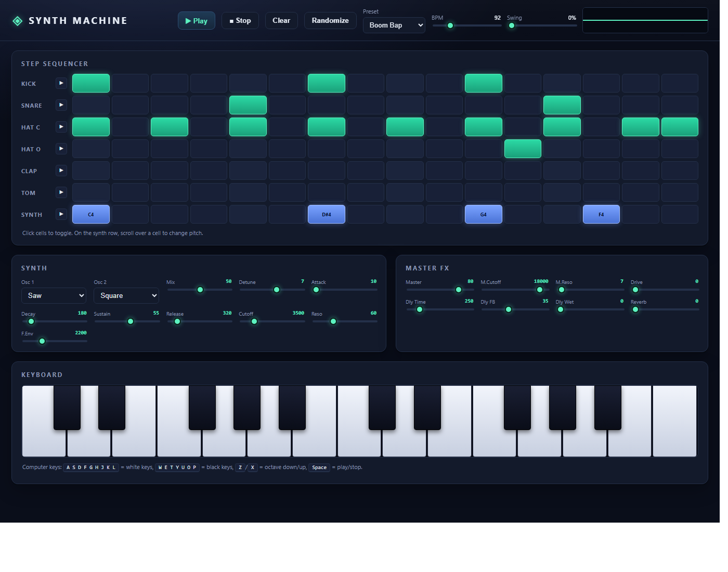The image size is (728, 572).
Task: Adjust the synth Attack slider
Action: click(x=345, y=290)
